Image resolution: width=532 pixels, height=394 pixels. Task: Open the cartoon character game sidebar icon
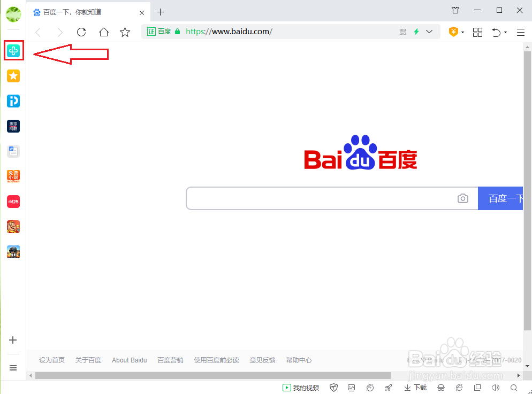tap(13, 227)
